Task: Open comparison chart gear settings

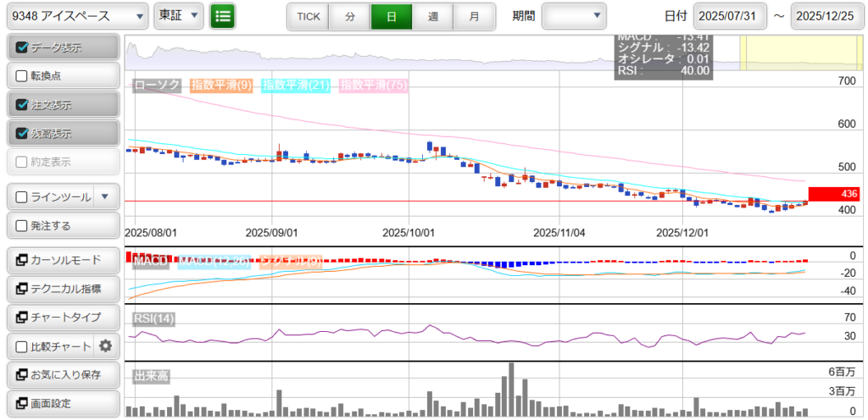Action: 105,345
